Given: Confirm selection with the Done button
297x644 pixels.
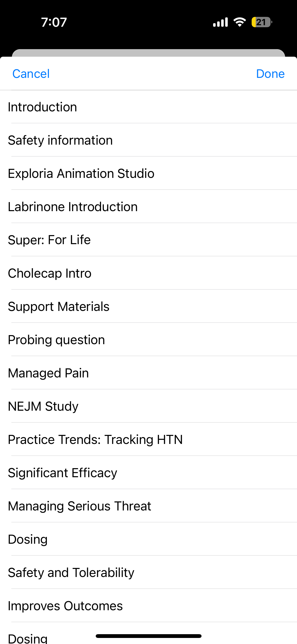Looking at the screenshot, I should (270, 74).
